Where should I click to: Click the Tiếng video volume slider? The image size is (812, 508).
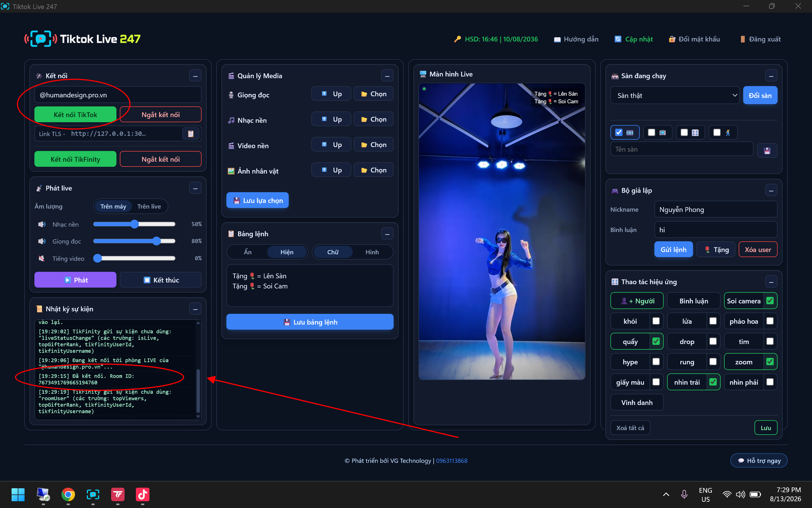(x=134, y=258)
